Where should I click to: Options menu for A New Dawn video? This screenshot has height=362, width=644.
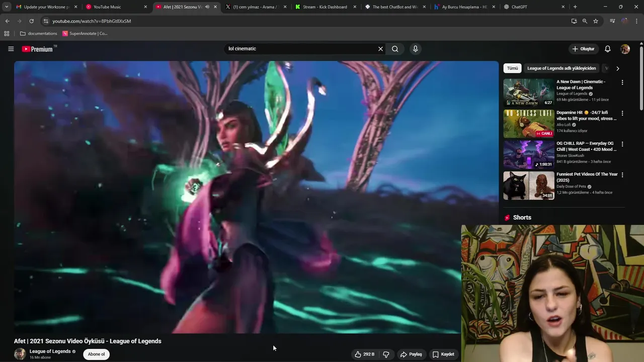pos(622,82)
